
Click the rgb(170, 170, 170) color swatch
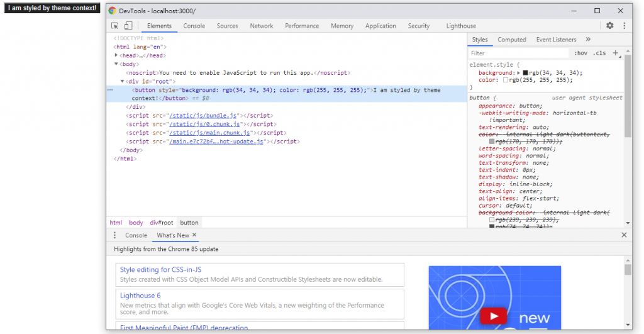tap(492, 142)
